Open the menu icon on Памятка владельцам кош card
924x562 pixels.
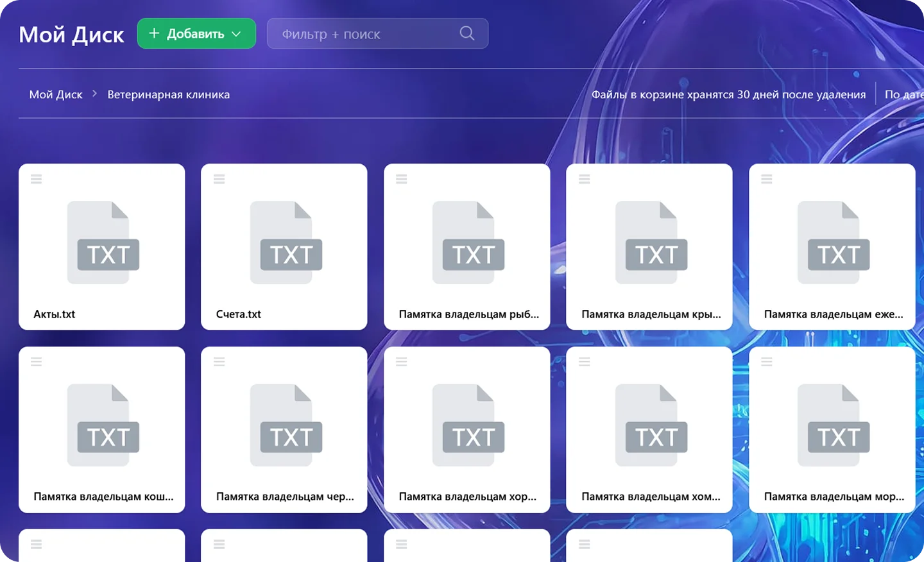coord(37,362)
